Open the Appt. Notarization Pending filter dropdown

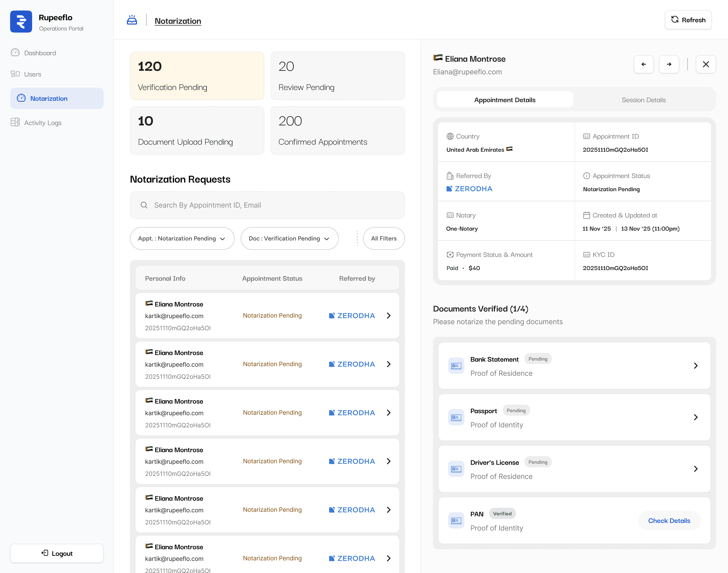182,238
